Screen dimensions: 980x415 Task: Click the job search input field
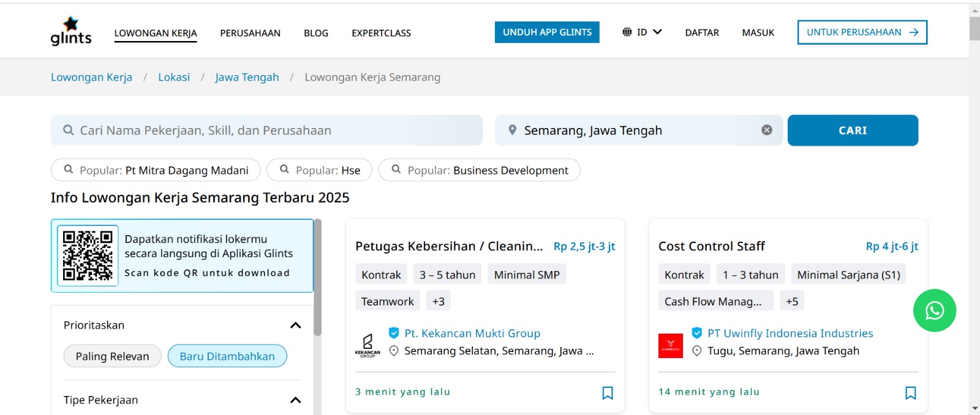click(266, 130)
